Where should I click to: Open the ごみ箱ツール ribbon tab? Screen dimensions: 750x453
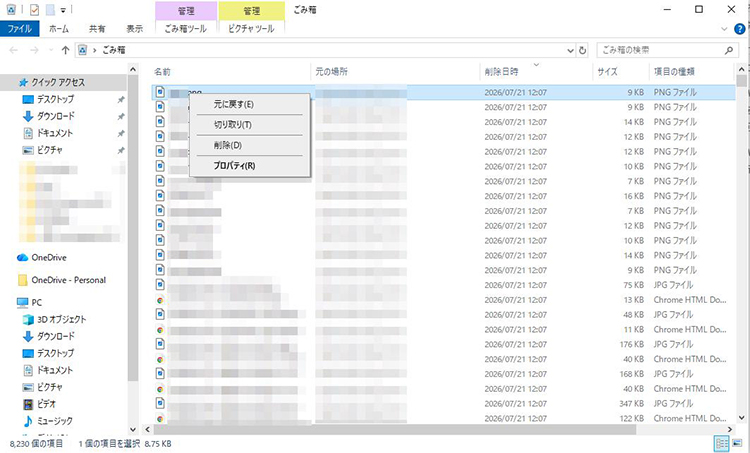point(186,29)
